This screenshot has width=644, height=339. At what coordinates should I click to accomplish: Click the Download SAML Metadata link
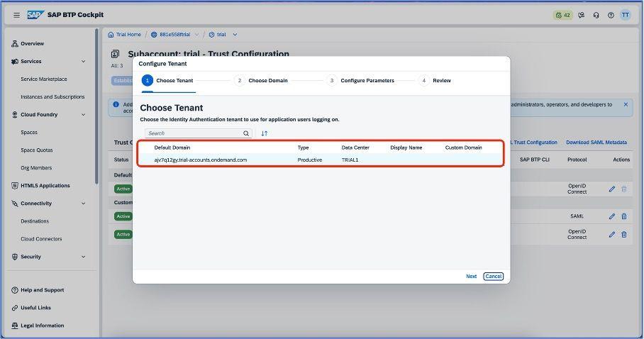596,142
